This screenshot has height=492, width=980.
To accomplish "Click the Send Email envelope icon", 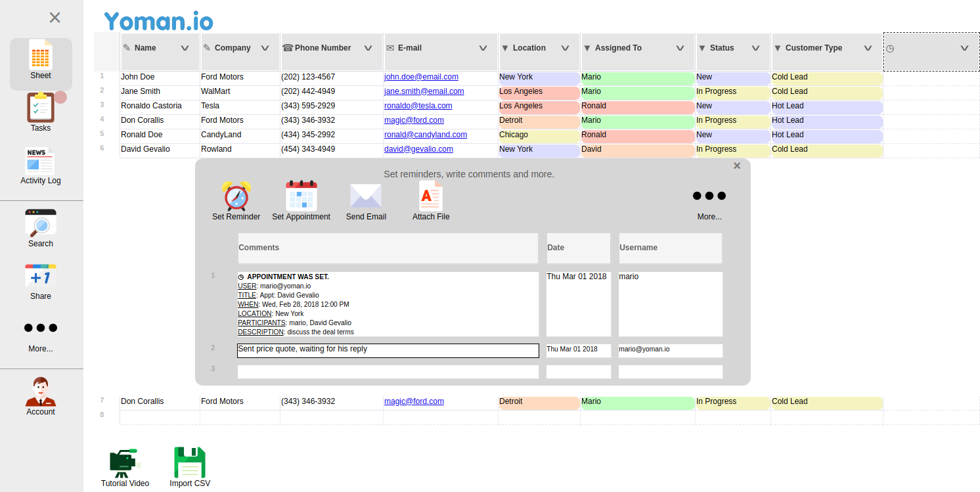I will tap(366, 196).
